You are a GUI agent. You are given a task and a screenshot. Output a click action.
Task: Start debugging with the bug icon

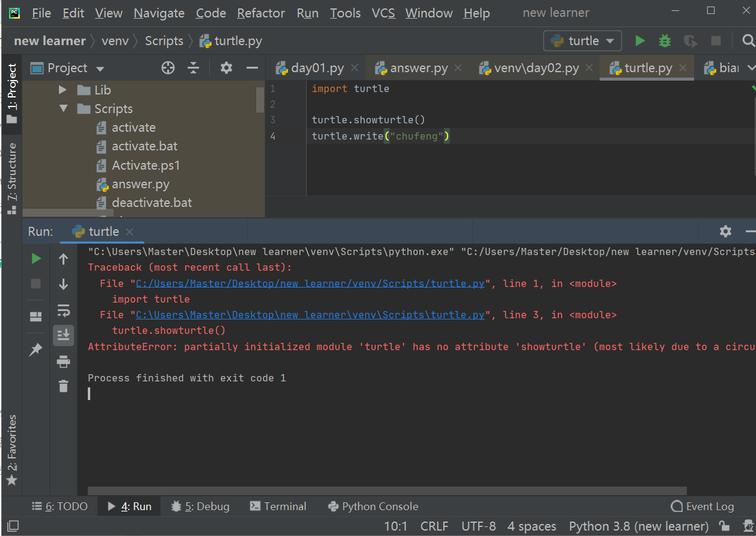pos(665,41)
